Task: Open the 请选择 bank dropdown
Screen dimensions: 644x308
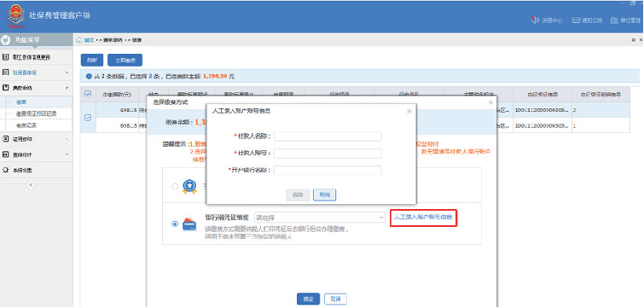Action: pos(320,218)
